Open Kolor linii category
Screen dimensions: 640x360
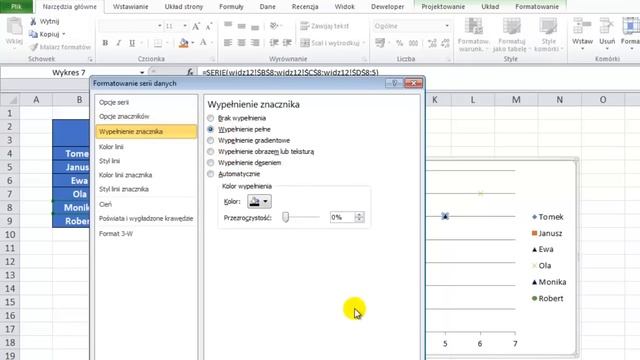[x=111, y=147]
